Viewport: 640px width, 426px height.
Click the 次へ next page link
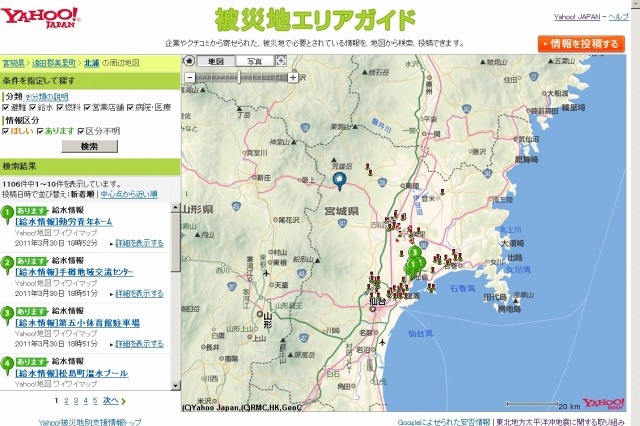point(111,401)
